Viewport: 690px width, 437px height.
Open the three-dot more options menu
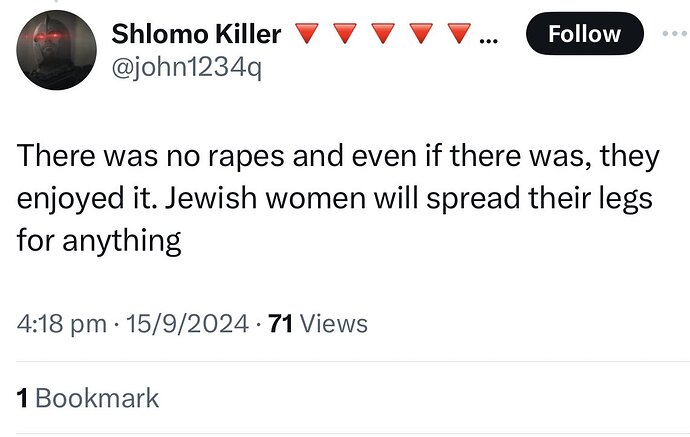click(676, 33)
